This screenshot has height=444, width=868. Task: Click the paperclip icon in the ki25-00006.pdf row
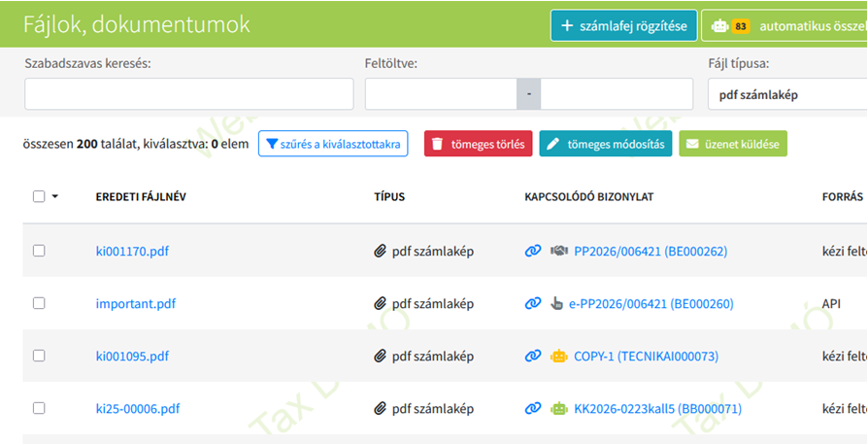[380, 409]
